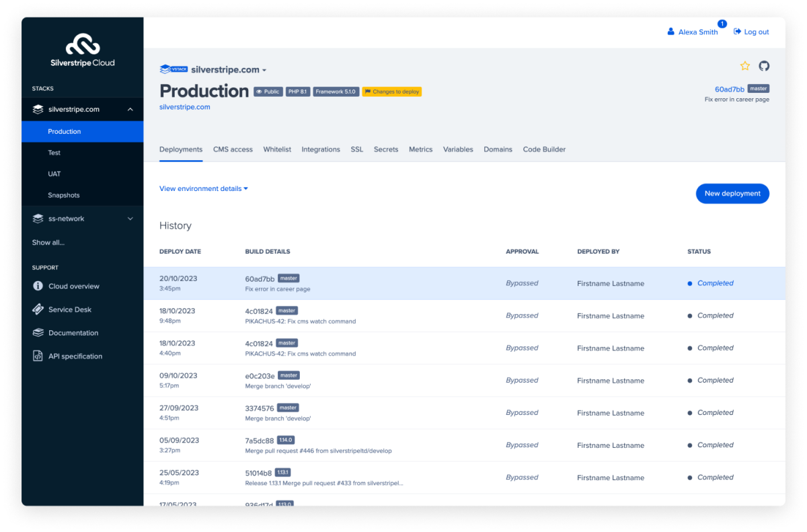Click the Public visibility eye badge
This screenshot has width=807, height=532.
(268, 91)
